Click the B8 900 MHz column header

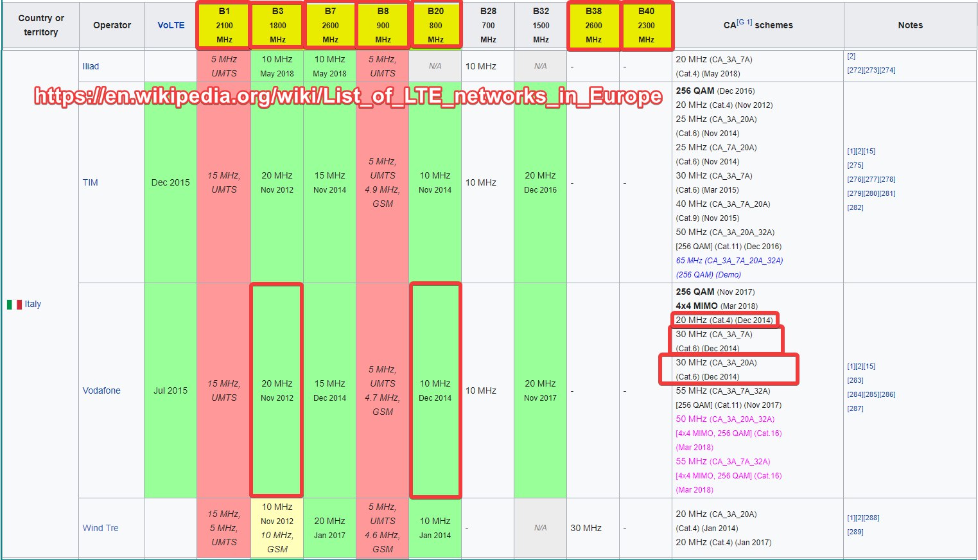383,25
